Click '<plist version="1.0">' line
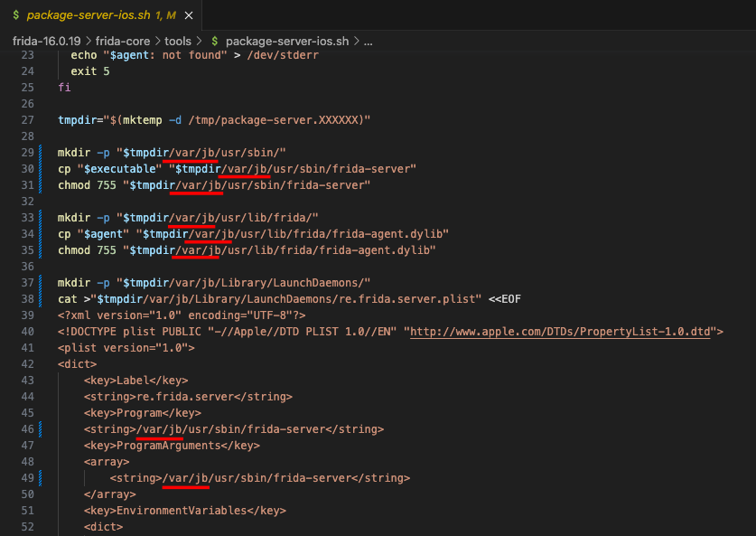756x536 pixels. coord(126,348)
